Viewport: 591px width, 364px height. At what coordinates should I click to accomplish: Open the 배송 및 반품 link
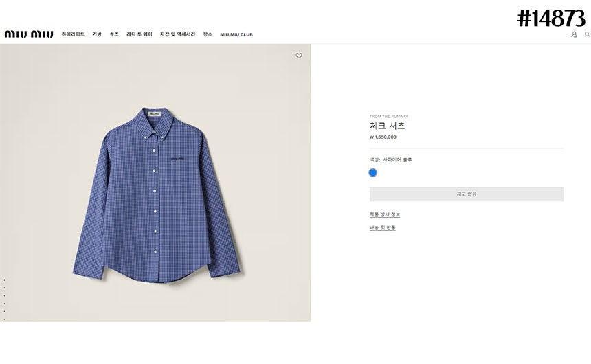(x=383, y=227)
